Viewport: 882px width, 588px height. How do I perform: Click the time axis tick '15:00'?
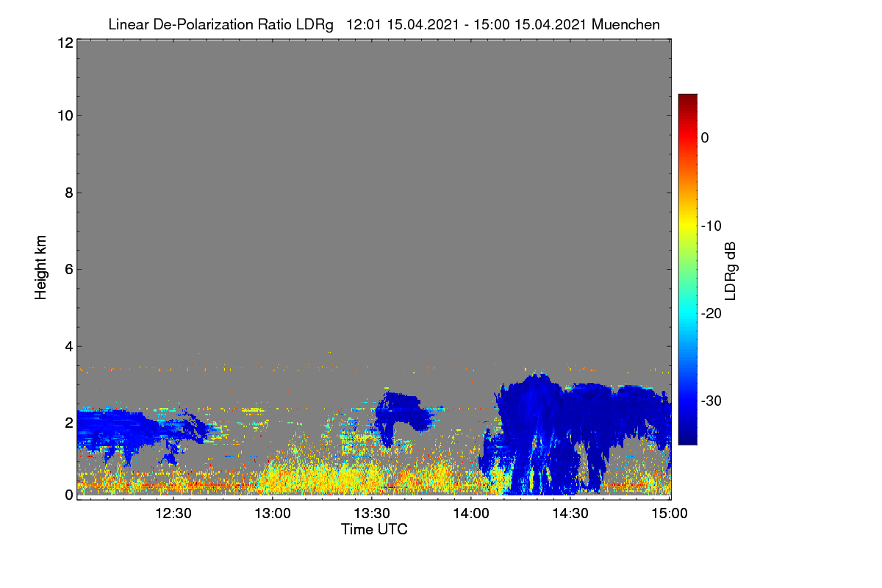pos(670,514)
